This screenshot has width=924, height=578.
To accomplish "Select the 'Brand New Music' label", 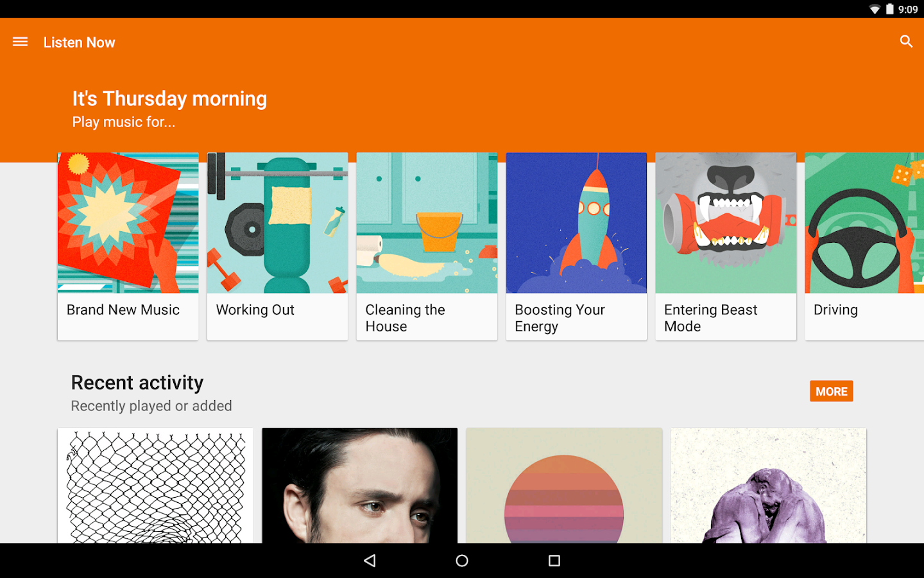I will click(x=123, y=310).
